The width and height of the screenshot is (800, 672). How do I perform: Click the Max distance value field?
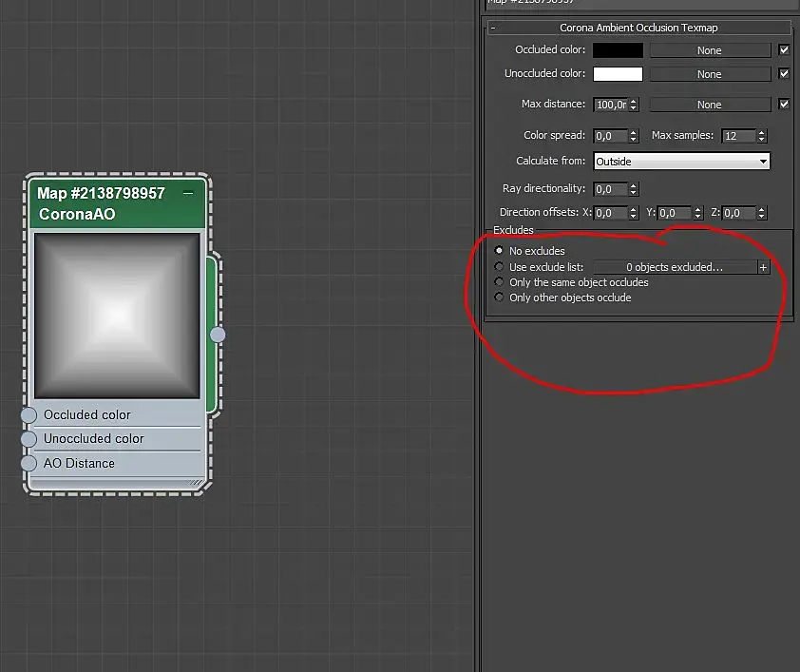coord(611,105)
